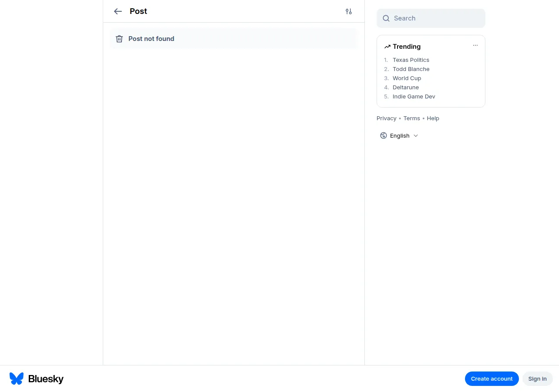Click the Trending panel title
Viewport: 559px width, 392px height.
(407, 47)
